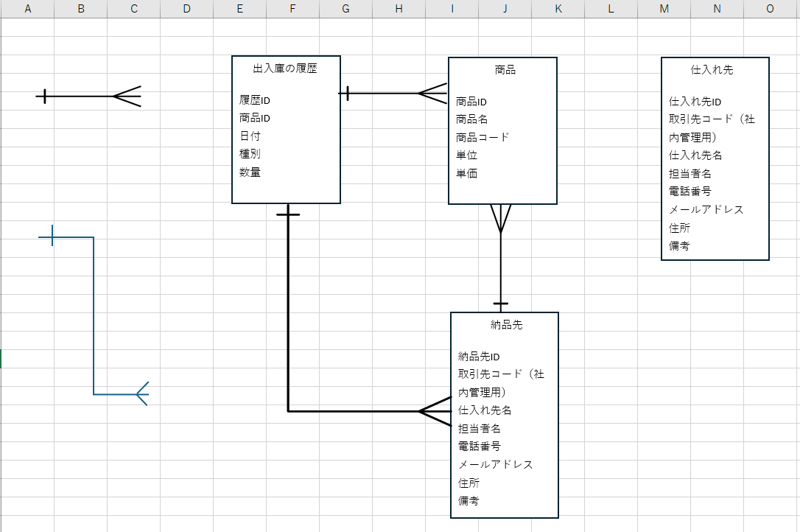Select column E header
This screenshot has height=532, width=800.
point(240,9)
